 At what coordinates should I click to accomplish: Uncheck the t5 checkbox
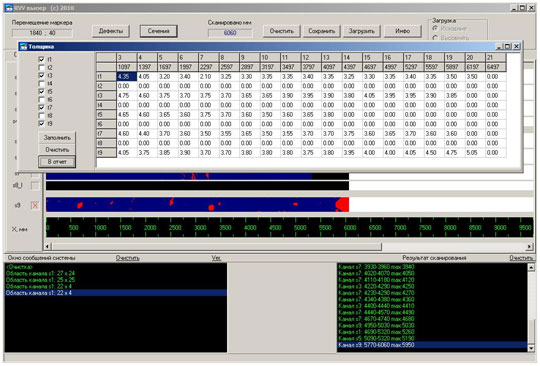(x=41, y=92)
